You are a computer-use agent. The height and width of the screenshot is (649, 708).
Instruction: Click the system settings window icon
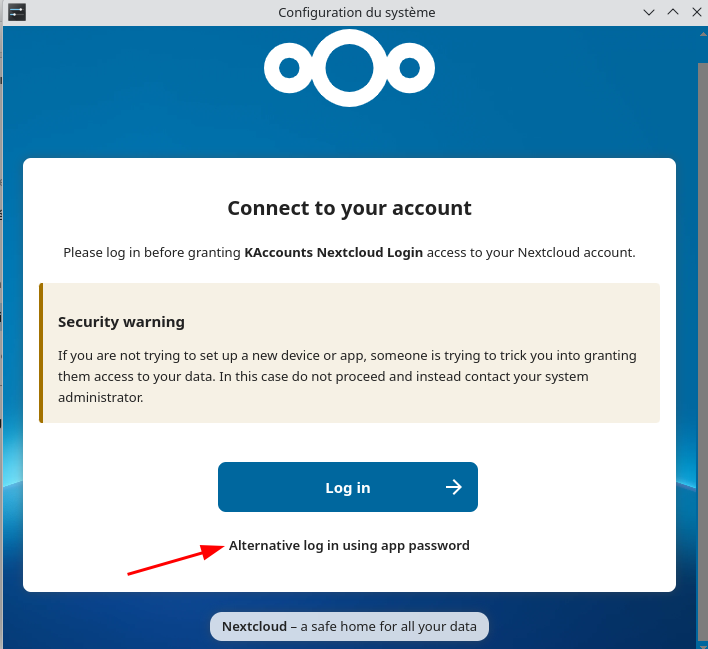click(x=16, y=12)
